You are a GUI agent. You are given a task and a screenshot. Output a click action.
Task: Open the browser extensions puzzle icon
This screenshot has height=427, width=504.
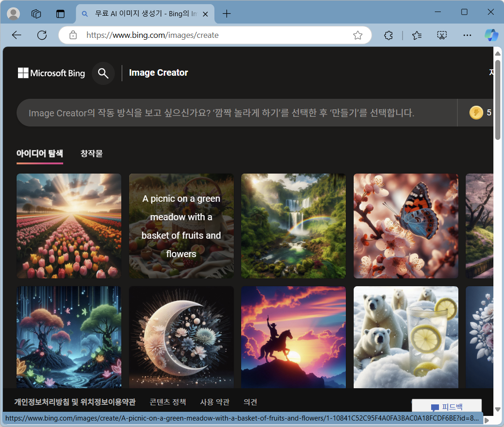[x=388, y=35]
